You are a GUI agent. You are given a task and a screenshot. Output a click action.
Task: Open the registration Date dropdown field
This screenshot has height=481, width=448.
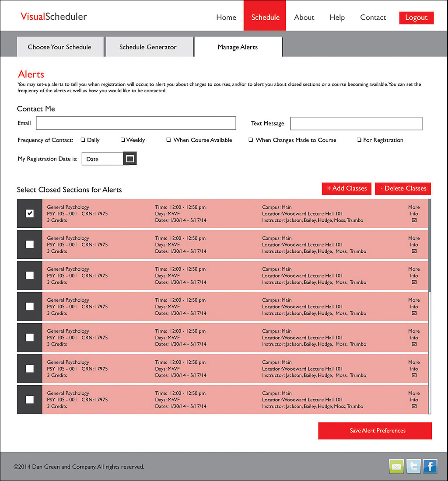(x=103, y=159)
